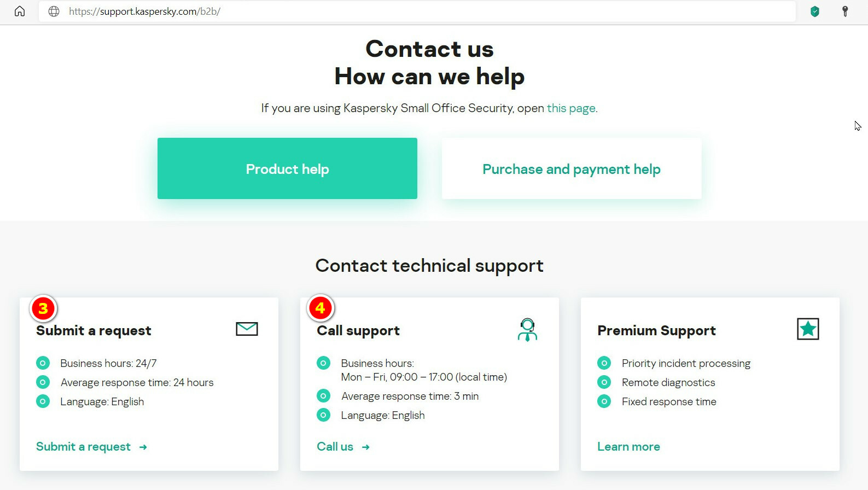This screenshot has width=868, height=490.
Task: Click the headset agent icon in Call support
Action: coord(527,329)
